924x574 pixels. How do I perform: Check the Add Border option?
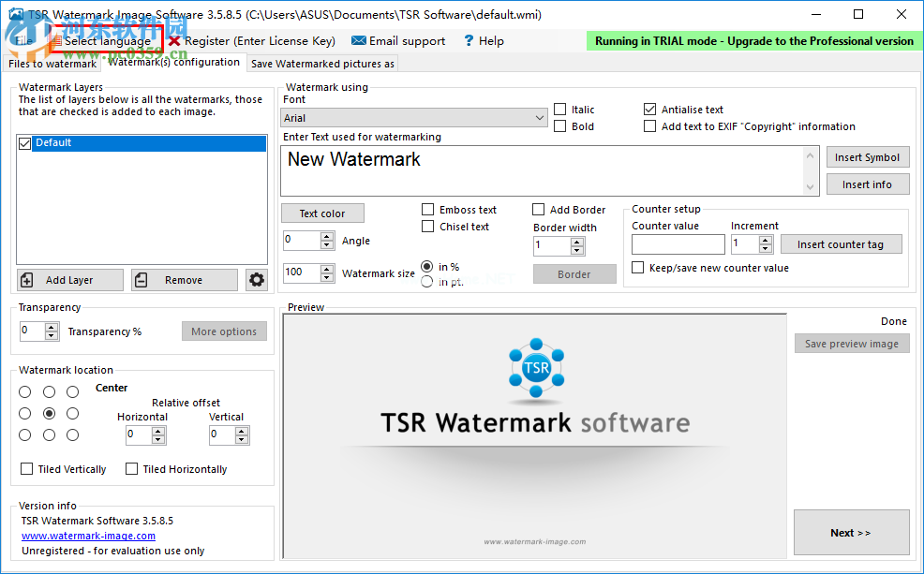click(x=538, y=209)
